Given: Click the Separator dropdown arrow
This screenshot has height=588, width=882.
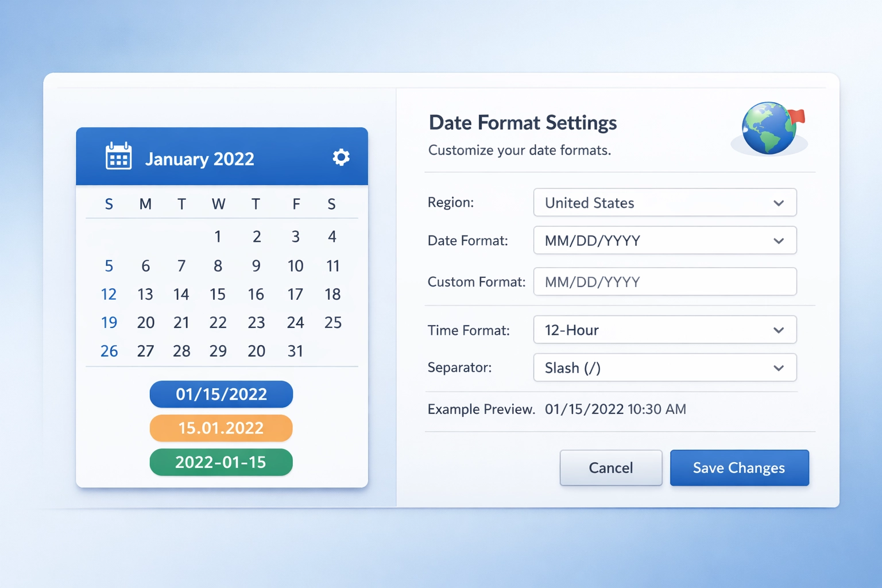Looking at the screenshot, I should click(x=779, y=367).
